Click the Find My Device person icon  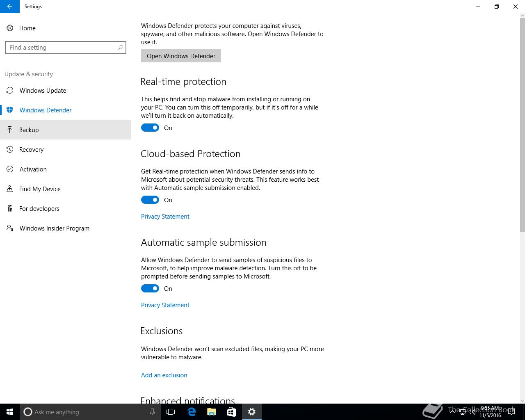point(10,189)
